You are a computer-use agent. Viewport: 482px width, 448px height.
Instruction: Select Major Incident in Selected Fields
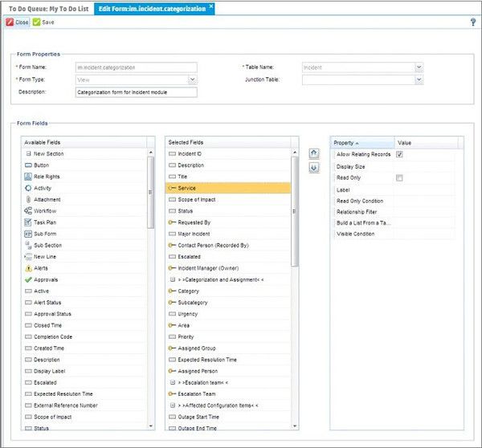point(228,234)
